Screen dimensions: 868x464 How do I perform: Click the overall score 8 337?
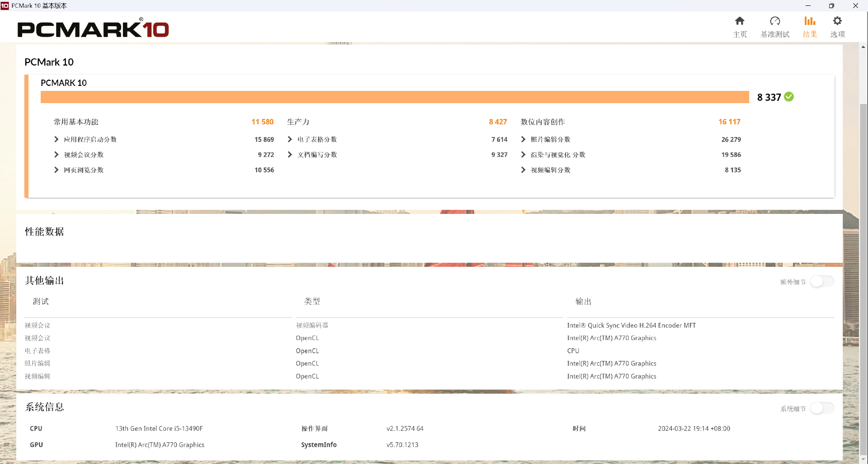(x=769, y=97)
